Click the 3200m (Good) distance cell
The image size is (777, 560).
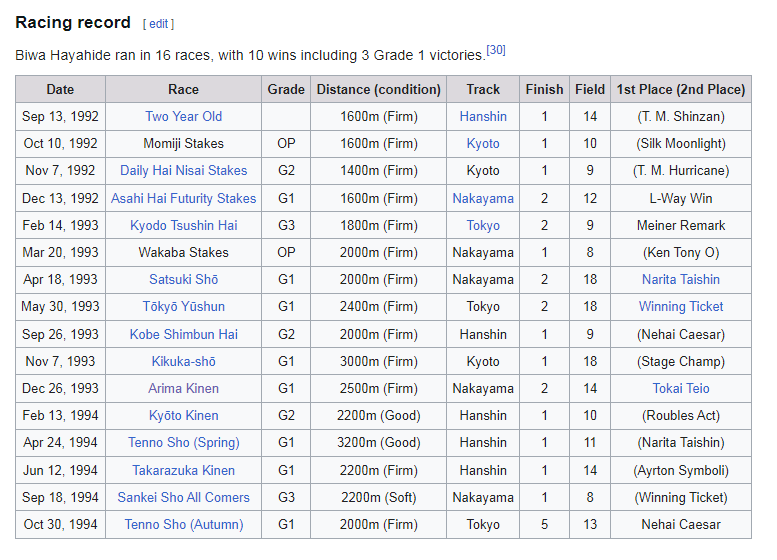coord(379,443)
